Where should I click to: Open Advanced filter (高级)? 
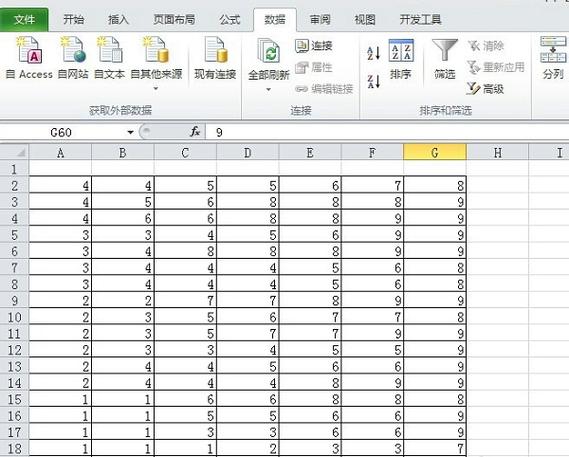[486, 89]
